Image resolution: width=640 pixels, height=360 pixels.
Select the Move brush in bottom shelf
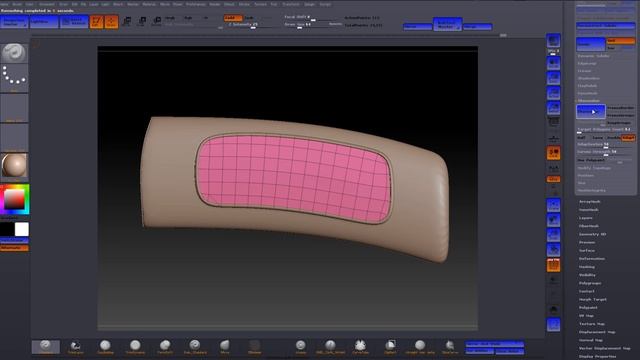pos(224,347)
